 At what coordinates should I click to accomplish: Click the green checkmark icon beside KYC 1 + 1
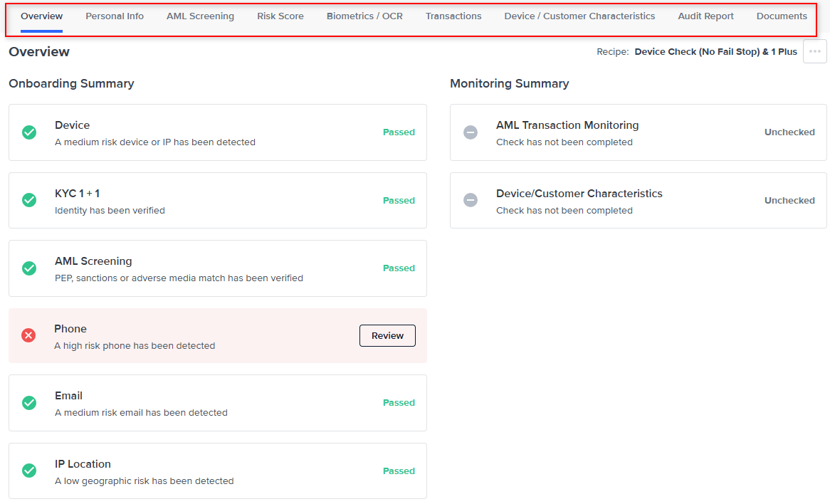29,200
